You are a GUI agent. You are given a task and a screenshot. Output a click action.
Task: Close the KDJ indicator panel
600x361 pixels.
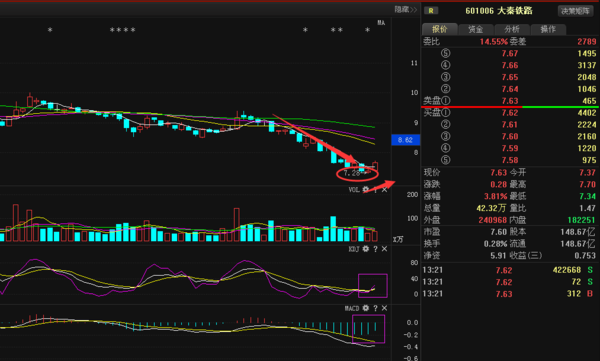(x=385, y=249)
